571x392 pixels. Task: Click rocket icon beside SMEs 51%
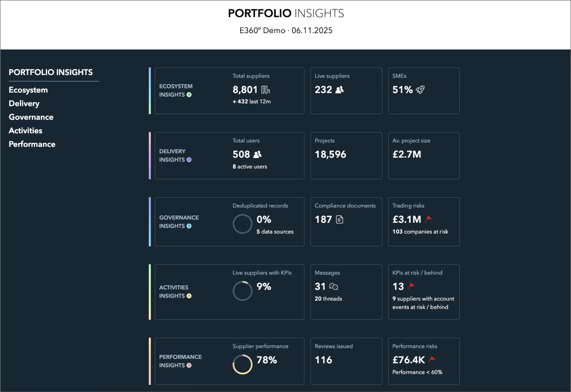420,90
